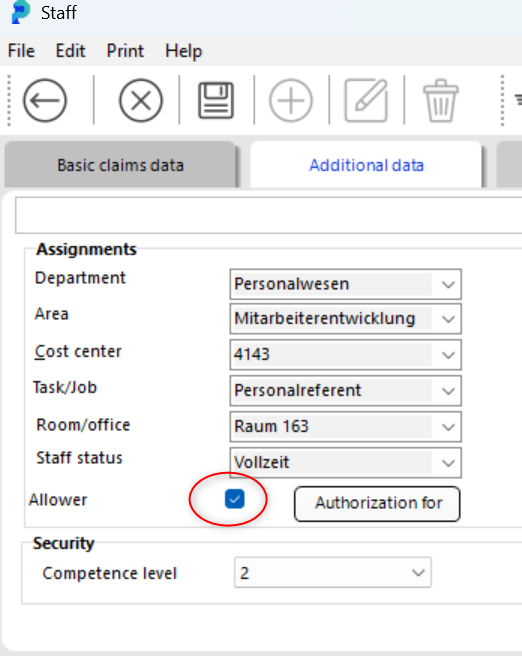Viewport: 522px width, 656px height.
Task: Open the Print menu
Action: (x=125, y=51)
